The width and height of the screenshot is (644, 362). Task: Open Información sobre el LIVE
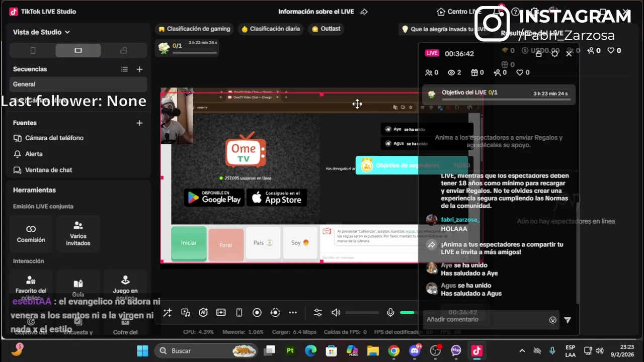pos(316,12)
